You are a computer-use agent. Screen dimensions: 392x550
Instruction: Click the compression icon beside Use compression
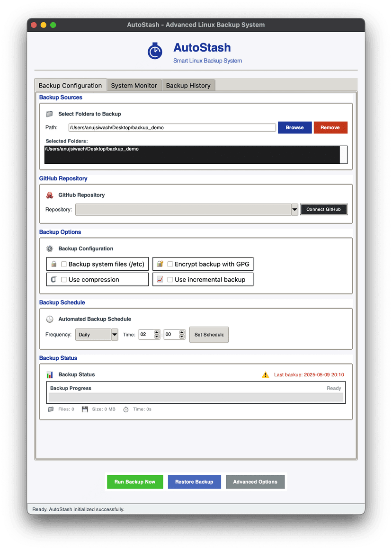click(53, 279)
